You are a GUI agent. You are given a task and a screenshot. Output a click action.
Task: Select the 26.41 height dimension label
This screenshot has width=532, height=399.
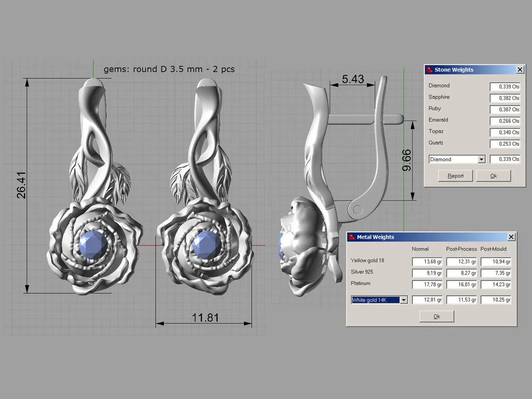pyautogui.click(x=21, y=186)
